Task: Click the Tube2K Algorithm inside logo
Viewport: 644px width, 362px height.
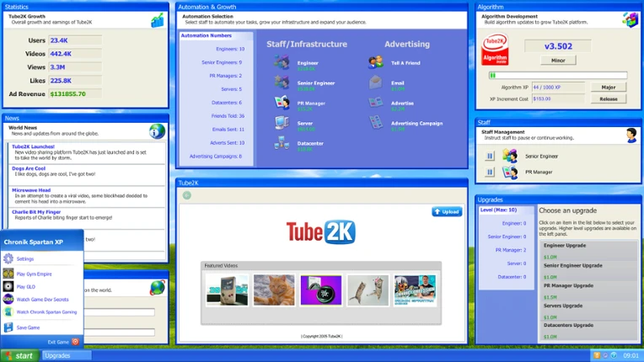Action: tap(495, 50)
